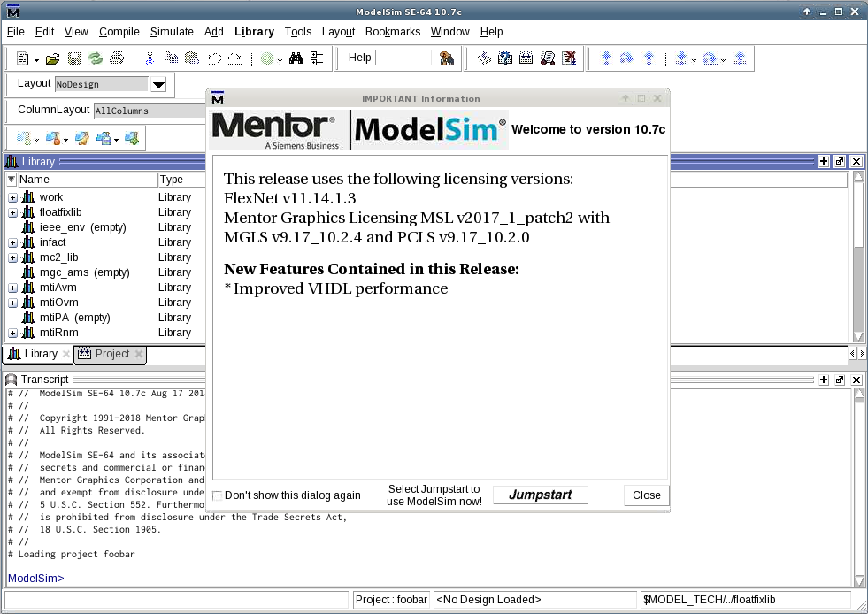Click the Open folder toolbar icon
Viewport: 868px width, 614px height.
(52, 58)
